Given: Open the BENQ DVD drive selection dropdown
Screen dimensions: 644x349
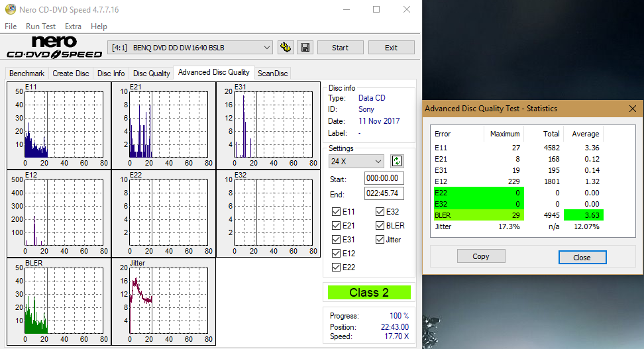Looking at the screenshot, I should click(x=190, y=48).
